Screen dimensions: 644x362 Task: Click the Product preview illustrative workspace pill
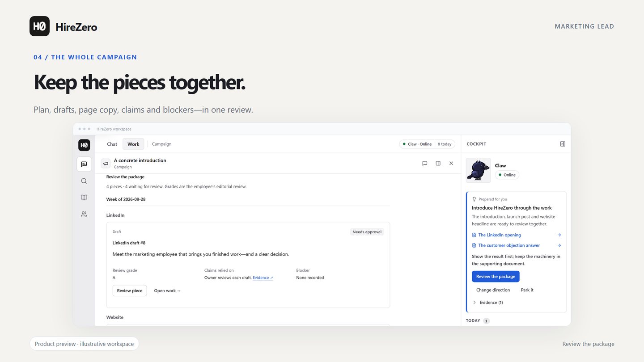(x=85, y=344)
